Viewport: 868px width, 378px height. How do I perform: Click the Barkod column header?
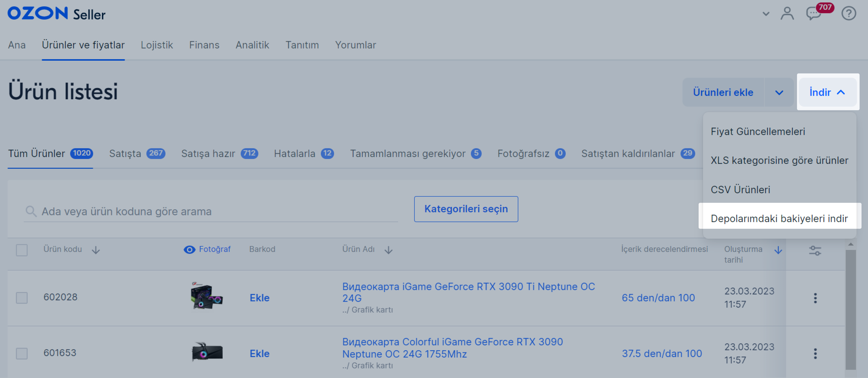pos(262,249)
